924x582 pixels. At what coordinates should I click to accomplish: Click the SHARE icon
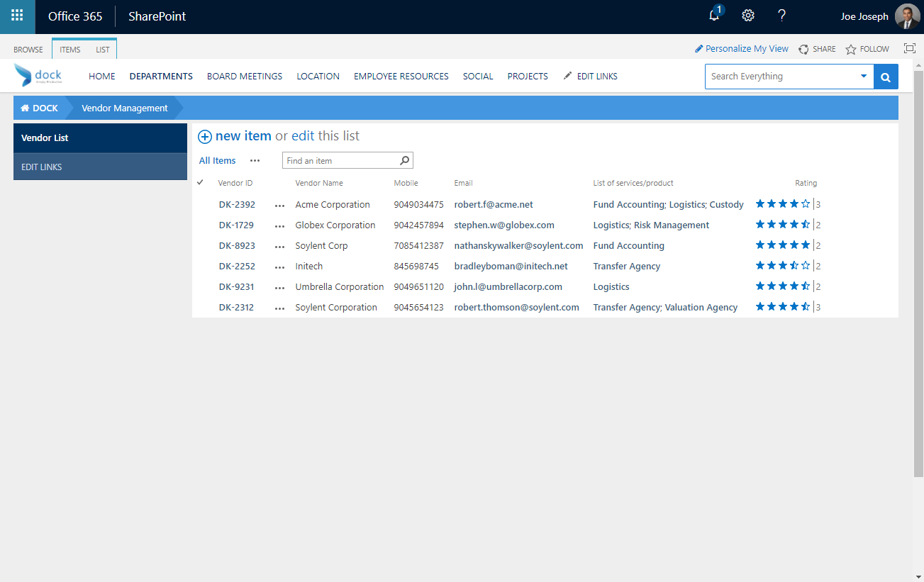point(803,48)
